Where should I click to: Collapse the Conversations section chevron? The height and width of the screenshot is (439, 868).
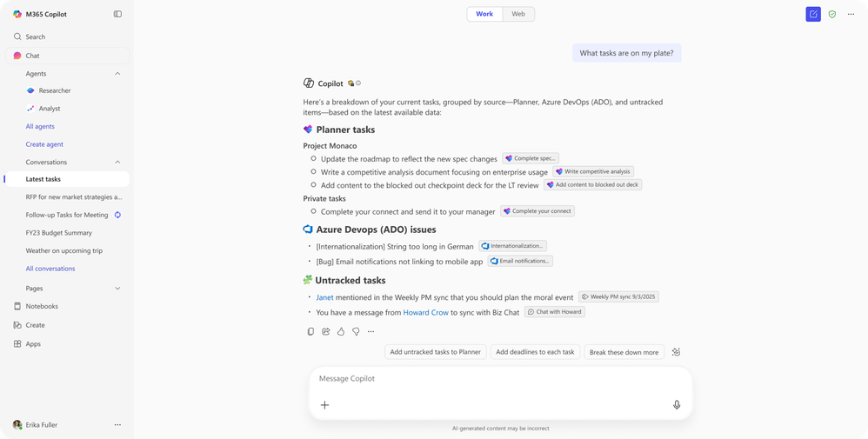click(117, 163)
